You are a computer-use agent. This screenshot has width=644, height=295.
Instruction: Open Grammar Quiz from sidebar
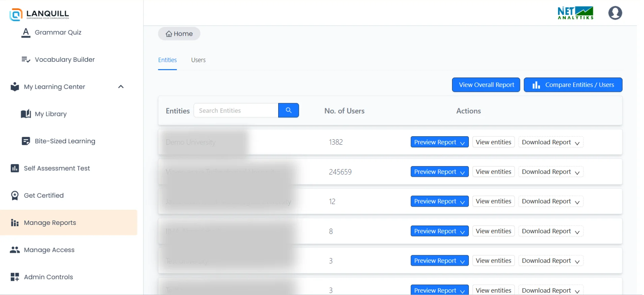click(52, 32)
